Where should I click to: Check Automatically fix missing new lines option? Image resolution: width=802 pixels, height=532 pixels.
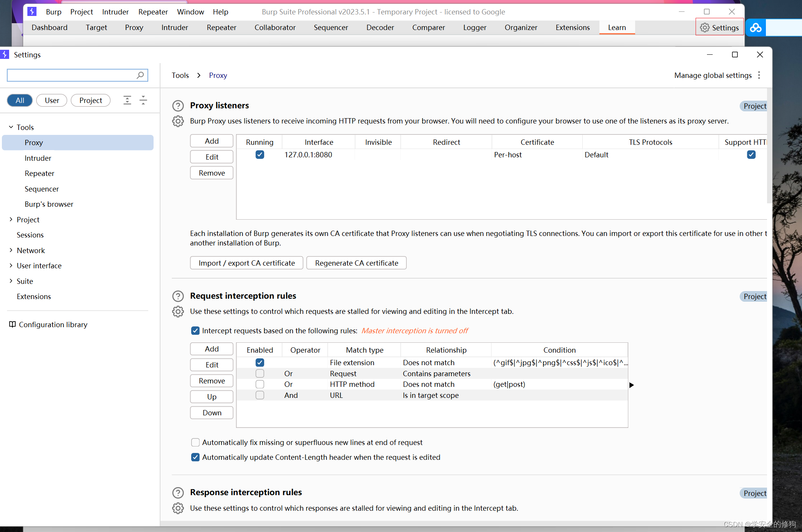tap(195, 442)
